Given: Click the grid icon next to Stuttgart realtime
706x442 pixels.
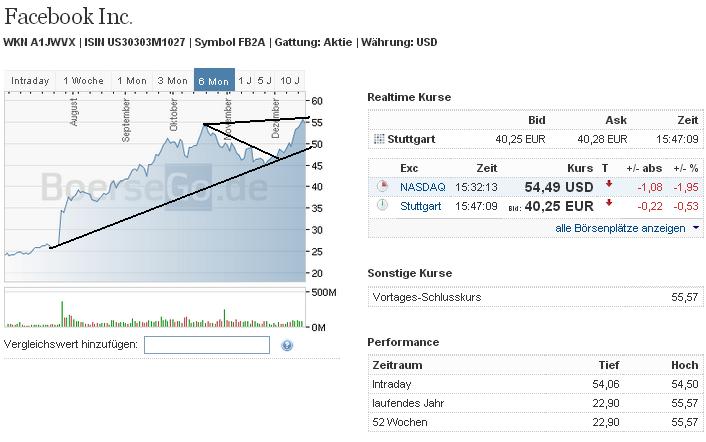Looking at the screenshot, I should click(378, 139).
